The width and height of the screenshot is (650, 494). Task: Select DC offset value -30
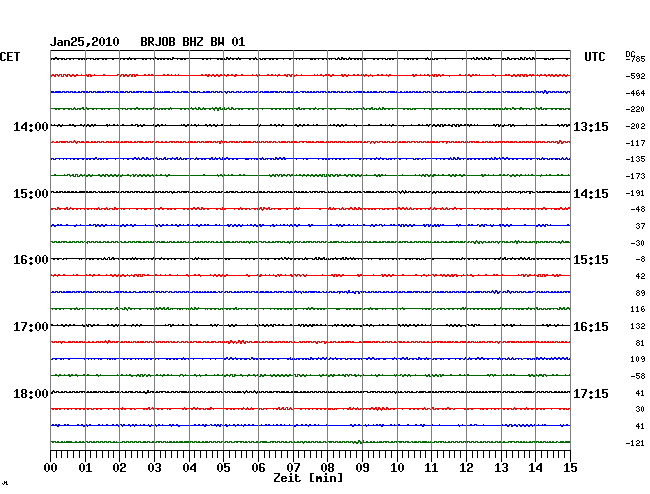click(x=638, y=243)
